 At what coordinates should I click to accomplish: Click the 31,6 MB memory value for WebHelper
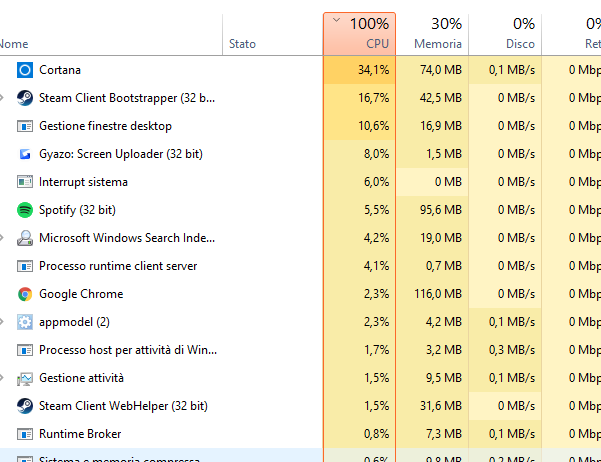[441, 406]
